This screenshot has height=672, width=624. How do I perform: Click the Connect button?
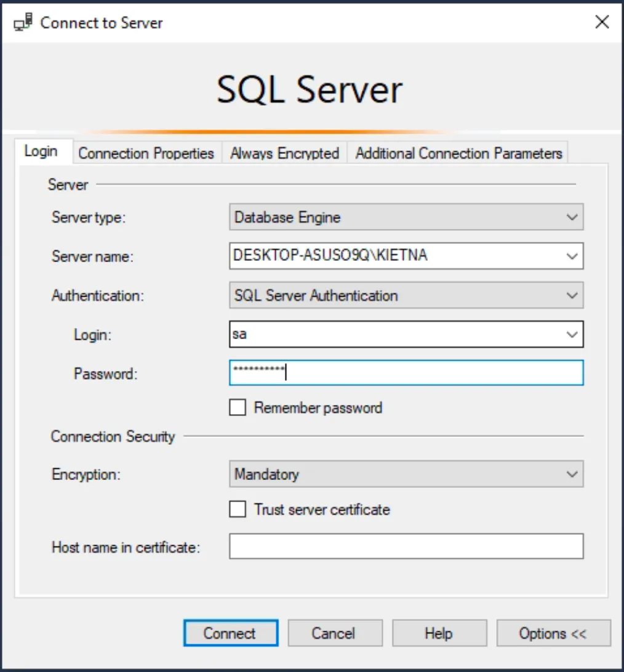coord(231,633)
